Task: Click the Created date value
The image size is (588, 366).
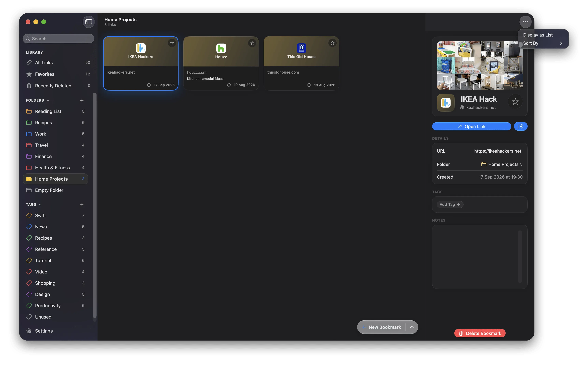Action: [501, 177]
